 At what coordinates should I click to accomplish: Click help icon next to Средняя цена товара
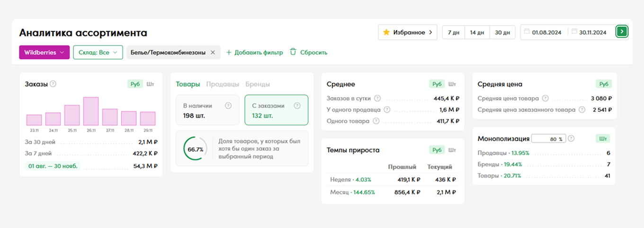pyautogui.click(x=545, y=99)
